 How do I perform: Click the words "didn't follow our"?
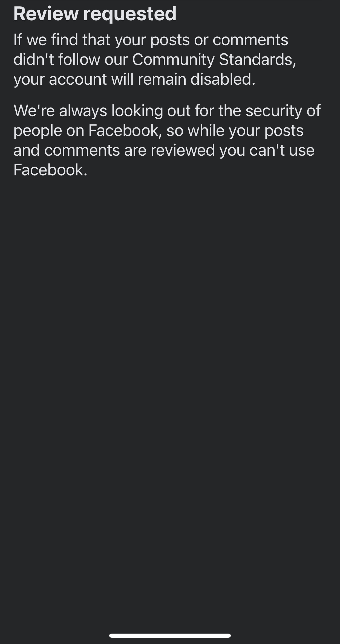[x=70, y=59]
